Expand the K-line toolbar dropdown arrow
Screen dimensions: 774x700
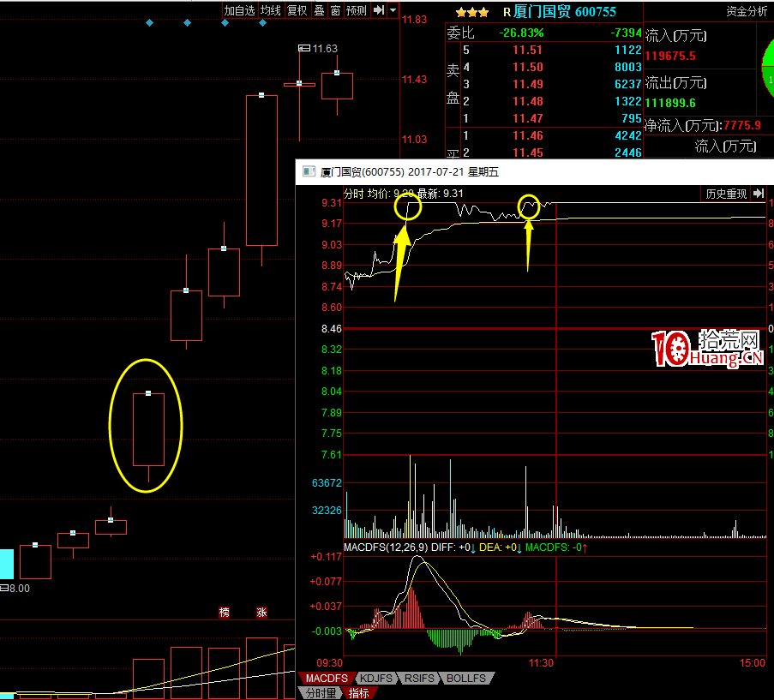[x=393, y=10]
